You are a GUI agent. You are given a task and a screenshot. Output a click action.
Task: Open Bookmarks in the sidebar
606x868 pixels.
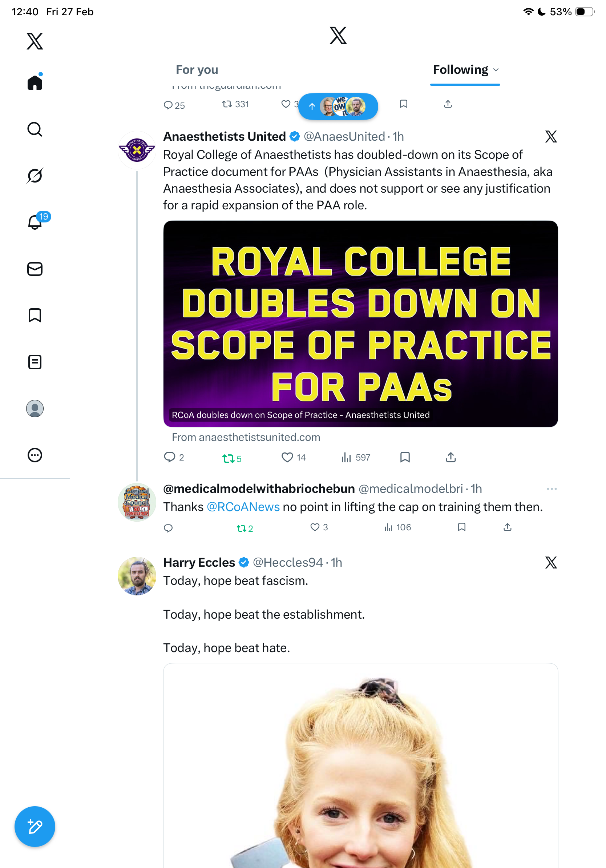[x=35, y=315]
